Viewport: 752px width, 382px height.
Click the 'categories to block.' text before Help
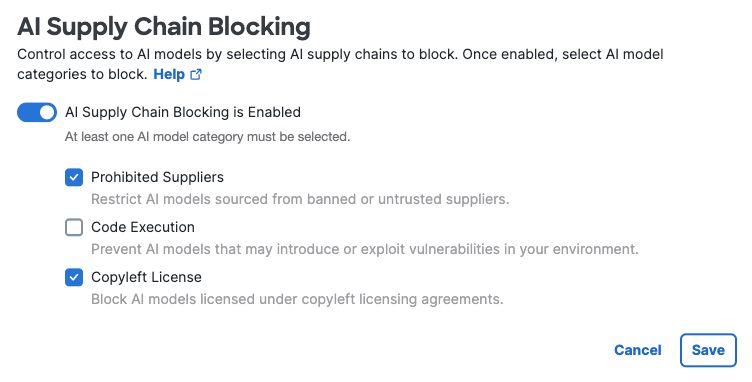pos(82,74)
